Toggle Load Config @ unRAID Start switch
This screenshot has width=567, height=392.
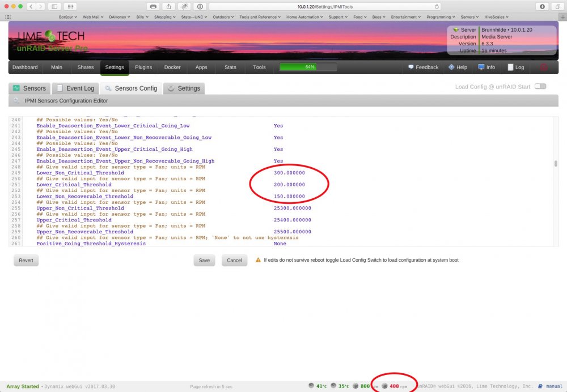540,86
